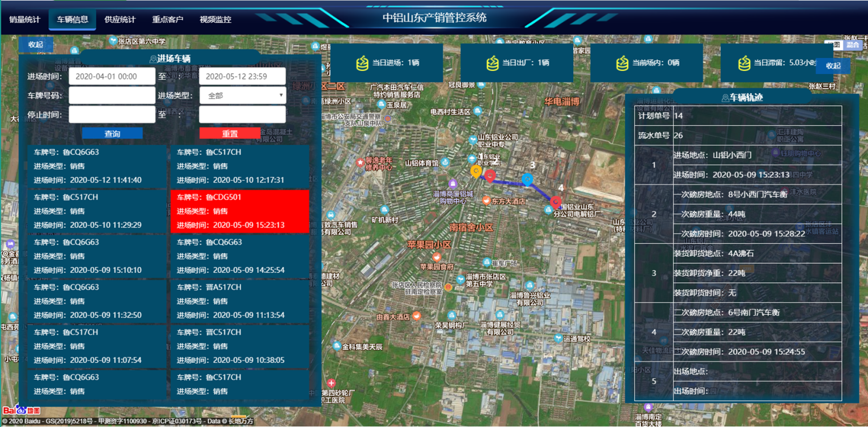Open the 供应统计 tab
This screenshot has height=427, width=868.
click(120, 19)
